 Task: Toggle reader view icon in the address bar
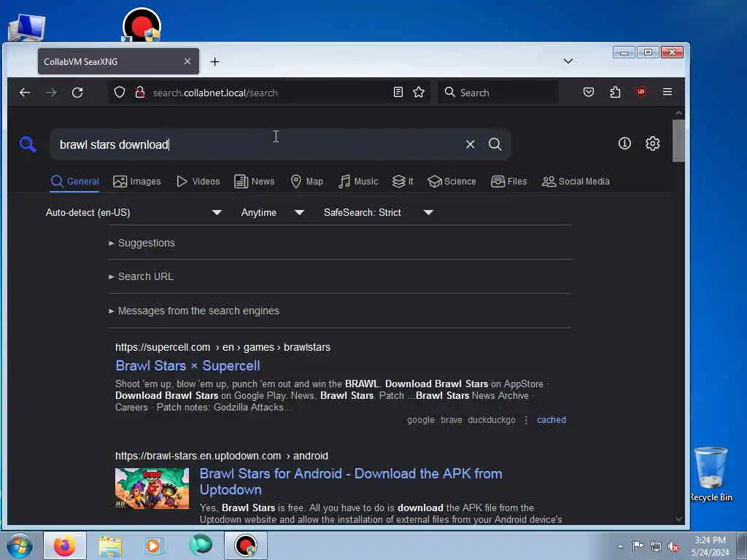click(x=398, y=92)
